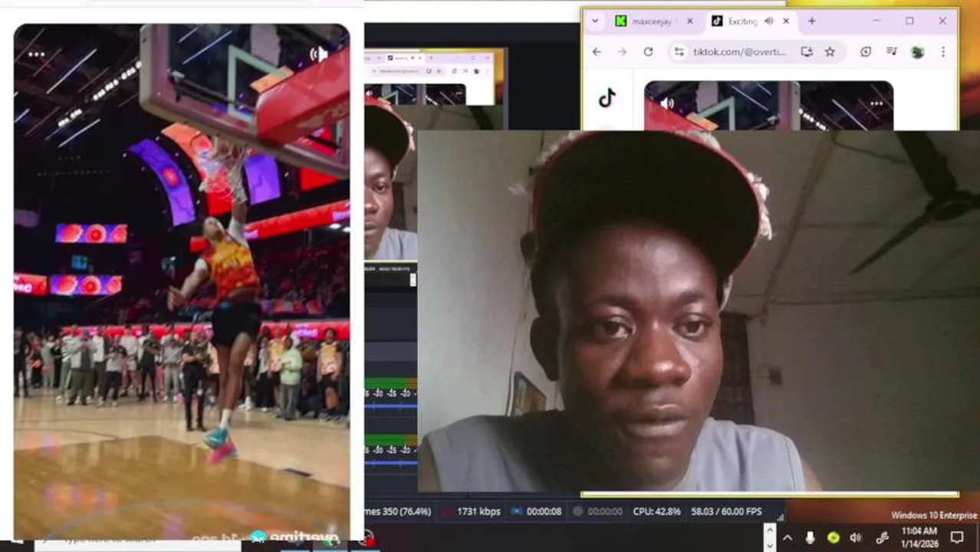Open the Chrome extension icon beside bookmark star
This screenshot has height=552, width=980.
866,51
